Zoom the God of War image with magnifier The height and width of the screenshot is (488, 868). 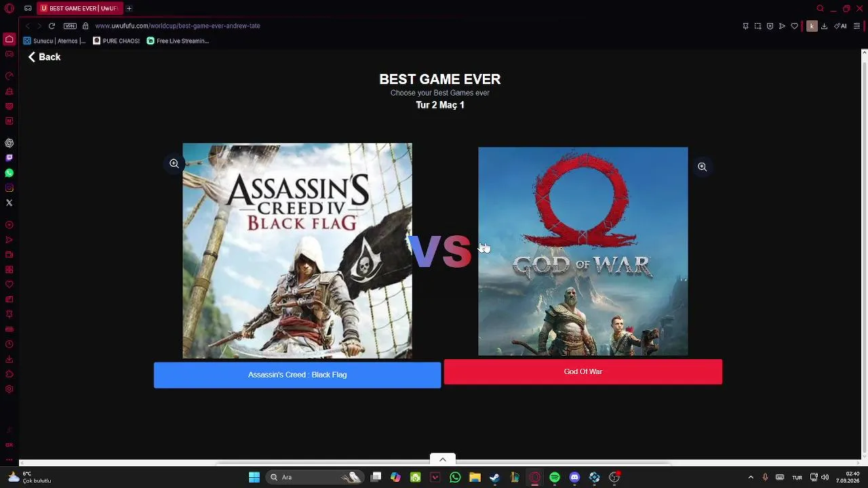tap(702, 167)
